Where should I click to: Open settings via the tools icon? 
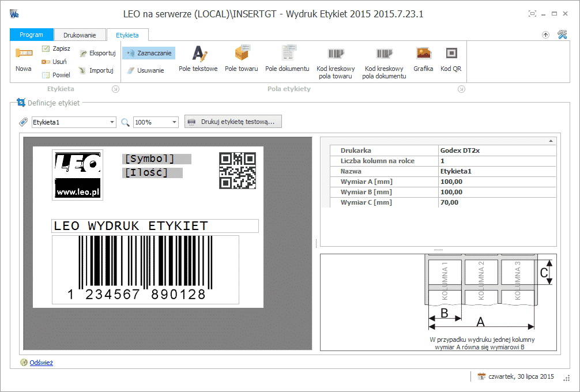pyautogui.click(x=562, y=35)
